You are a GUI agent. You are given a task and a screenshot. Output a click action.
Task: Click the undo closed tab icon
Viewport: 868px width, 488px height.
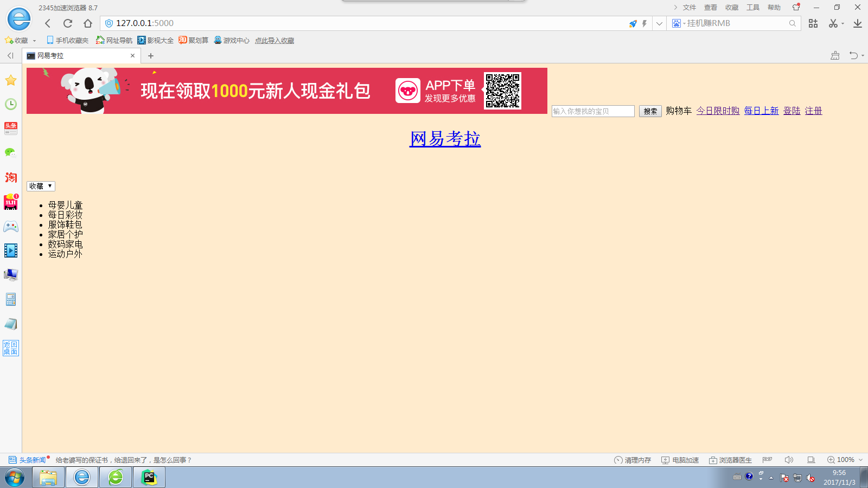tap(854, 55)
